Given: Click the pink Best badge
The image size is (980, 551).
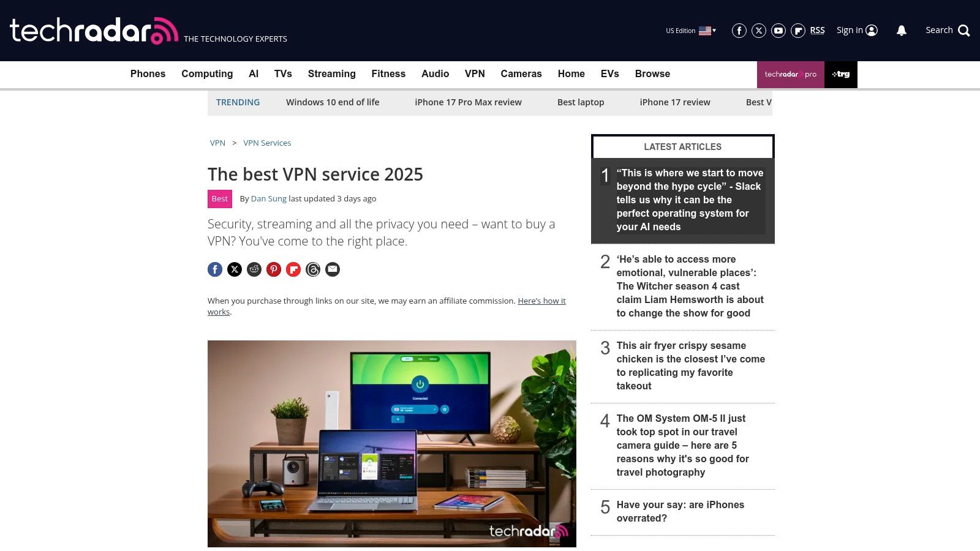Looking at the screenshot, I should tap(220, 199).
